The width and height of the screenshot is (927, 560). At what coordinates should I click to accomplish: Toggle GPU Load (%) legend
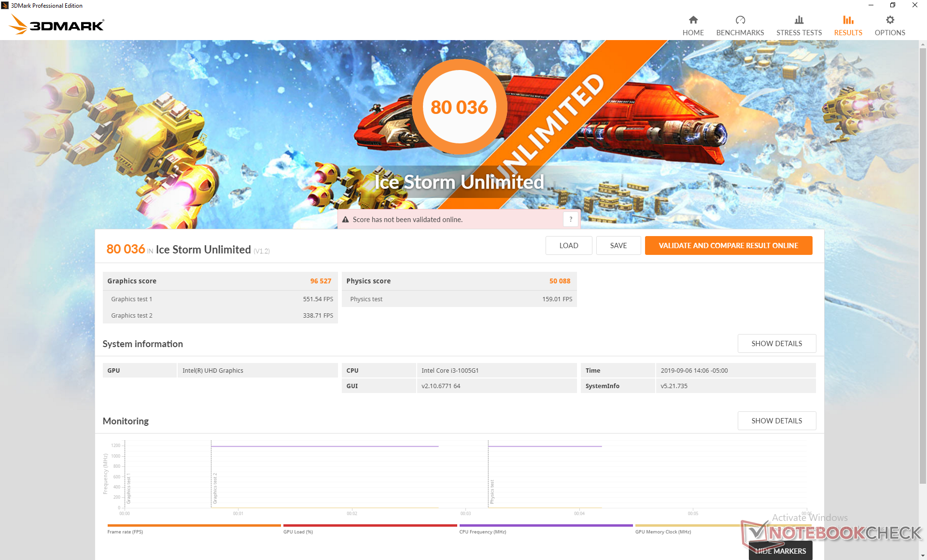(x=298, y=532)
